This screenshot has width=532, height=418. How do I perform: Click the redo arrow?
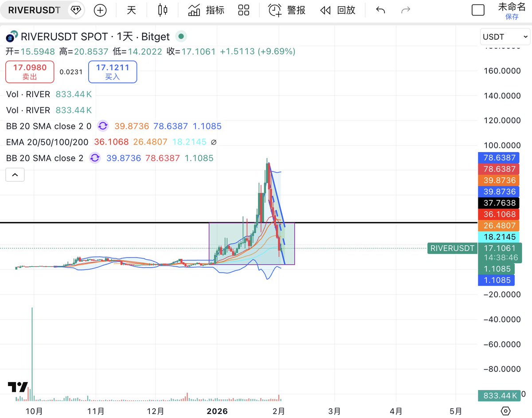point(405,10)
